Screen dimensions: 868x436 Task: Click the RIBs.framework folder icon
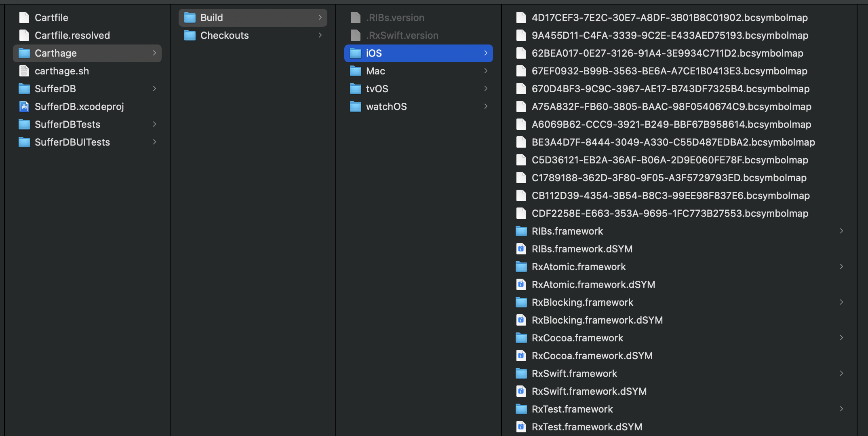[521, 231]
